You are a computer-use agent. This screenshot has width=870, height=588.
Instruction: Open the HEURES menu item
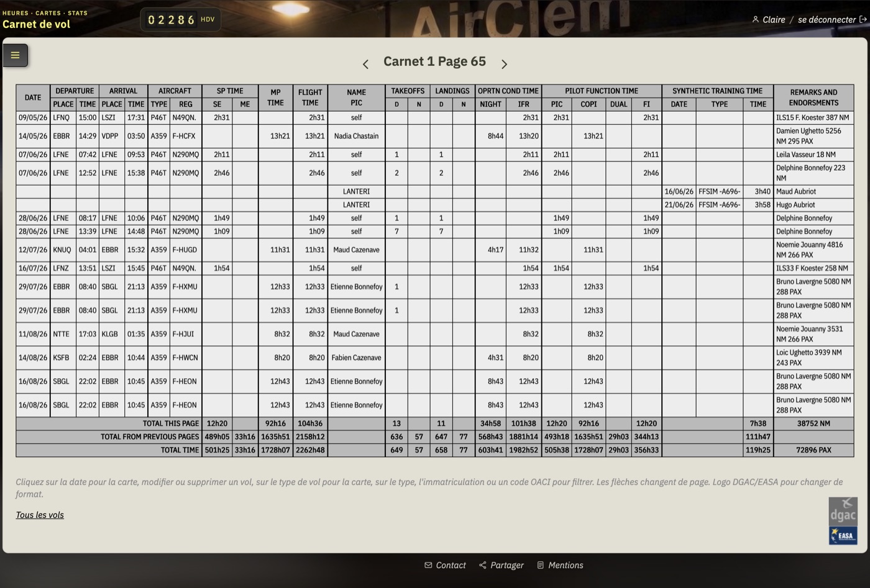click(16, 12)
